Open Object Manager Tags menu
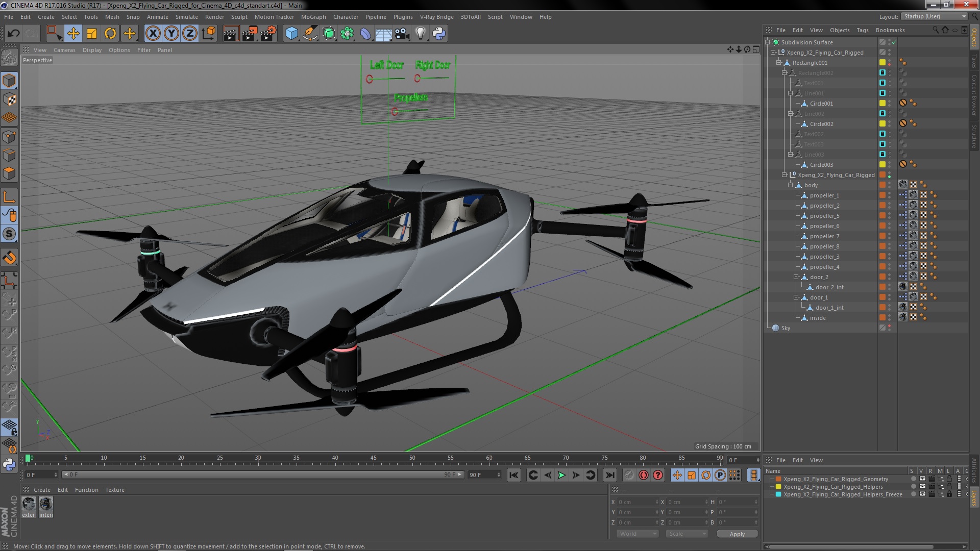This screenshot has height=551, width=980. [862, 30]
